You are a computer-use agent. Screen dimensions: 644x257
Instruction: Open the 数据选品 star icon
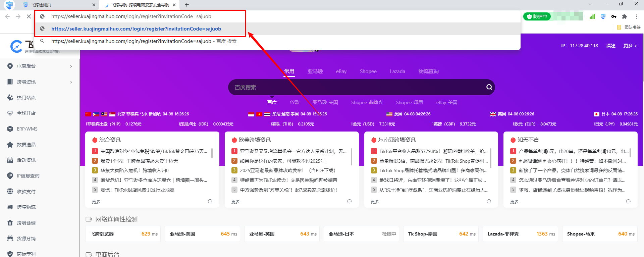click(x=10, y=145)
